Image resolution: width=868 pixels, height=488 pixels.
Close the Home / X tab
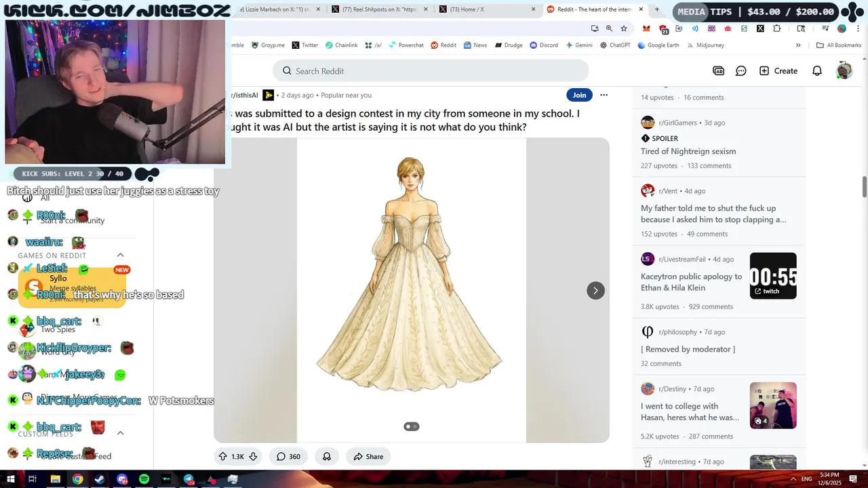coord(533,9)
